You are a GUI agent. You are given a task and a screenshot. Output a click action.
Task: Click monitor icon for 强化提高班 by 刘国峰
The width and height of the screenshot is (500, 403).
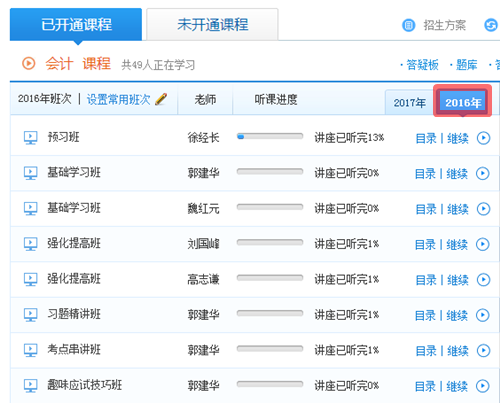tap(30, 244)
